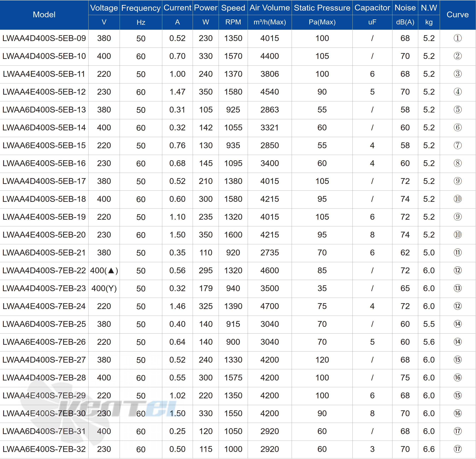Select model LWAA4D400S-7EB-23
The width and height of the screenshot is (476, 459).
(44, 288)
